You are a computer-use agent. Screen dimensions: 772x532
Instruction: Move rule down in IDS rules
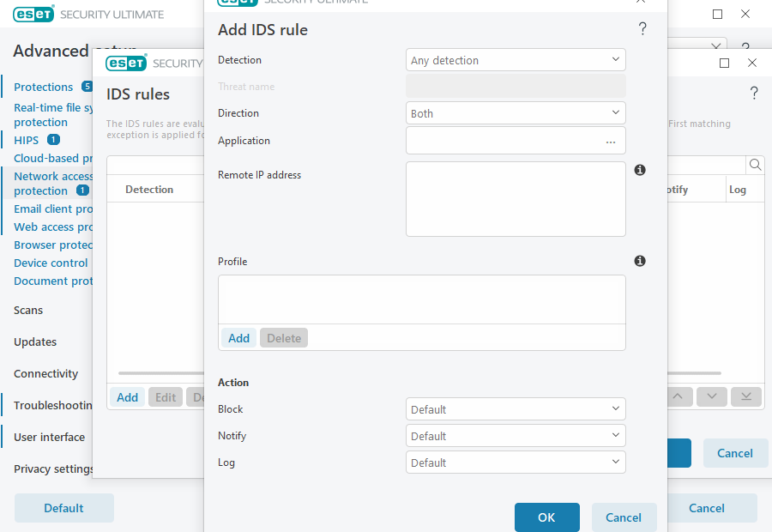click(711, 396)
